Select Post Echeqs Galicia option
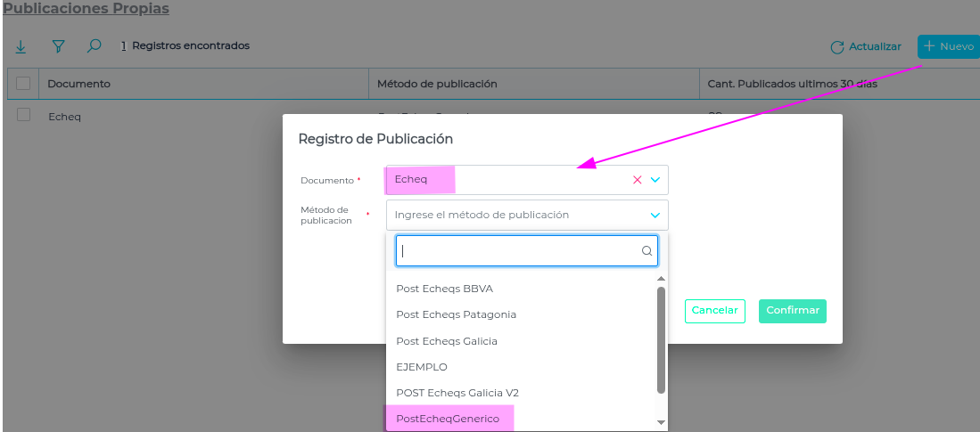 click(x=447, y=341)
